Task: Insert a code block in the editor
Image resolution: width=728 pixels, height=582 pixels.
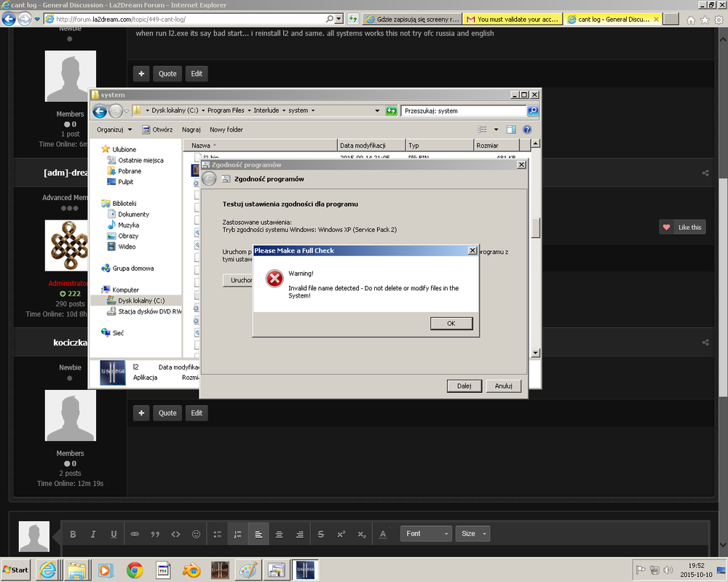Action: pos(175,534)
